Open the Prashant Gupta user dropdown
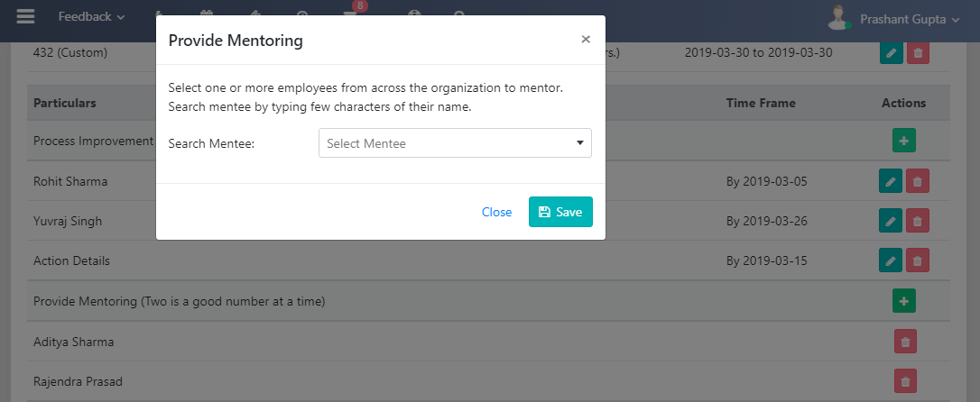The image size is (980, 402). (910, 17)
